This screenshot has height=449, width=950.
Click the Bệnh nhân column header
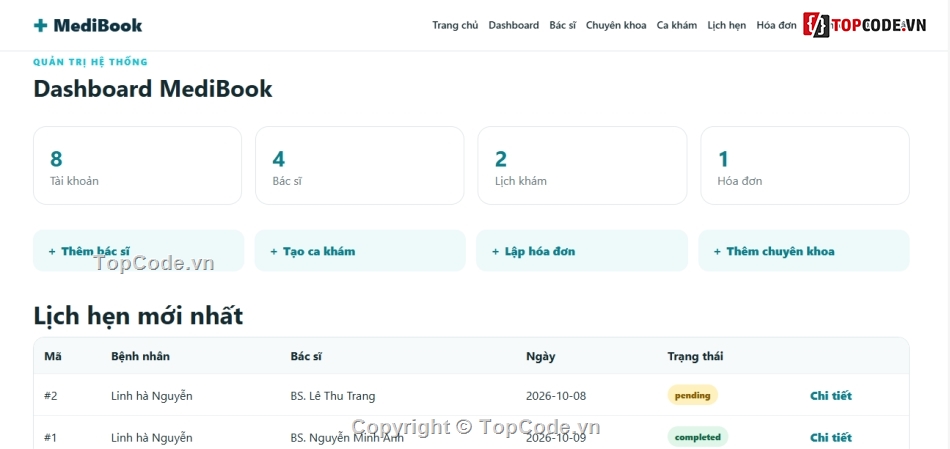point(140,356)
